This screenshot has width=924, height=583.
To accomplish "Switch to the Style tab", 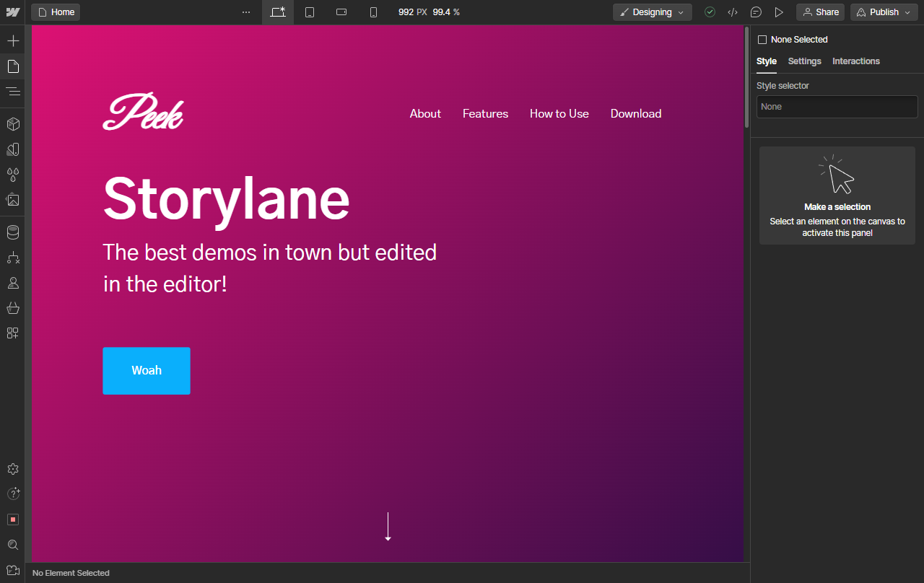I will [x=767, y=61].
